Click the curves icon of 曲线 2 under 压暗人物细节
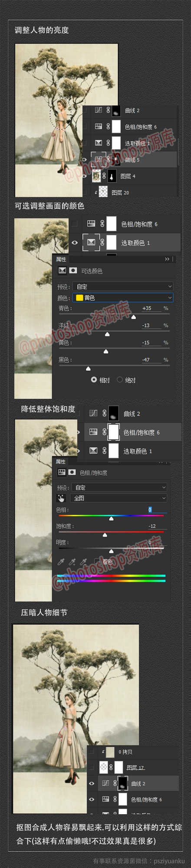The width and height of the screenshot is (191, 868). coord(105,783)
